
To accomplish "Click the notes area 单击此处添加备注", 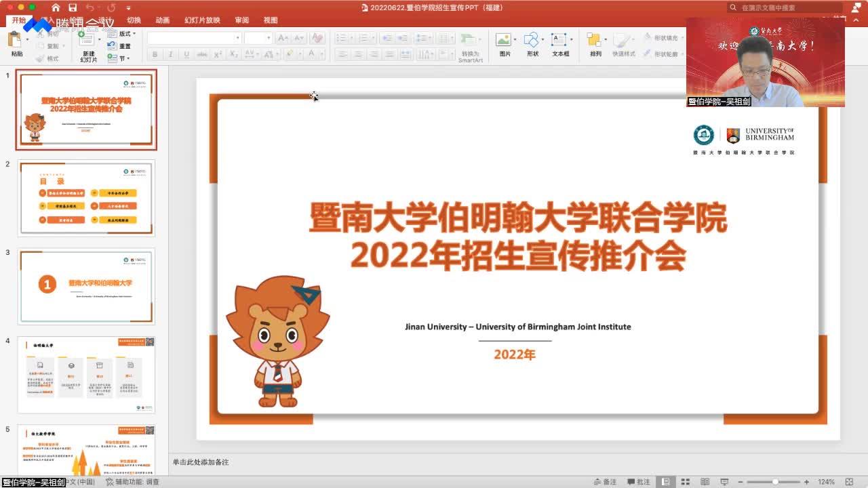I will click(201, 462).
